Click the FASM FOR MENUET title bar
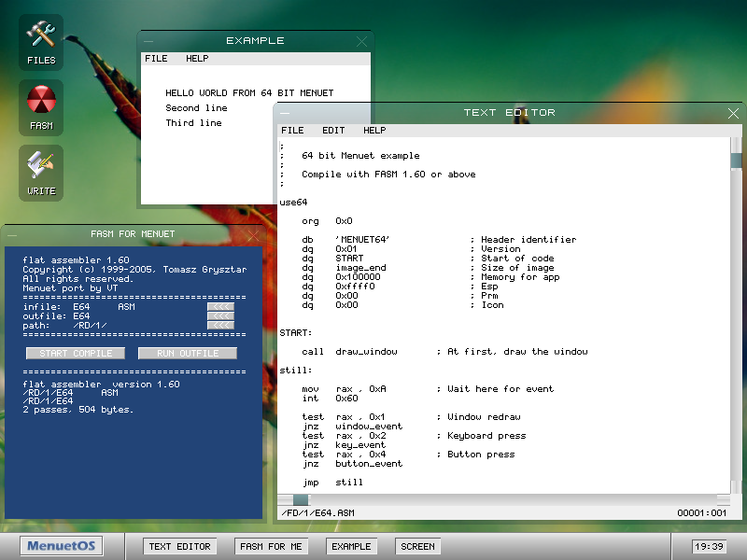Screen dimensions: 747x560 [x=133, y=234]
